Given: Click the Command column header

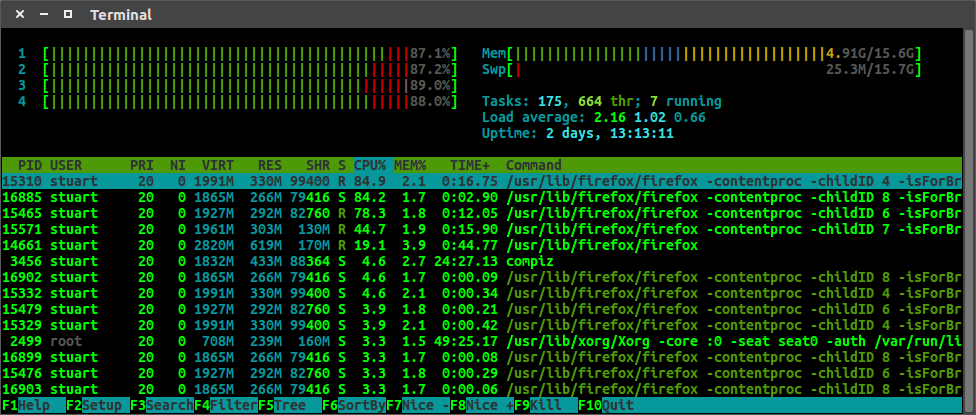Looking at the screenshot, I should 533,166.
